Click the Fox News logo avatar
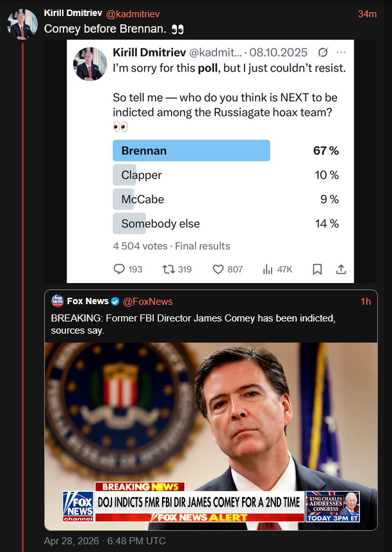 [57, 301]
